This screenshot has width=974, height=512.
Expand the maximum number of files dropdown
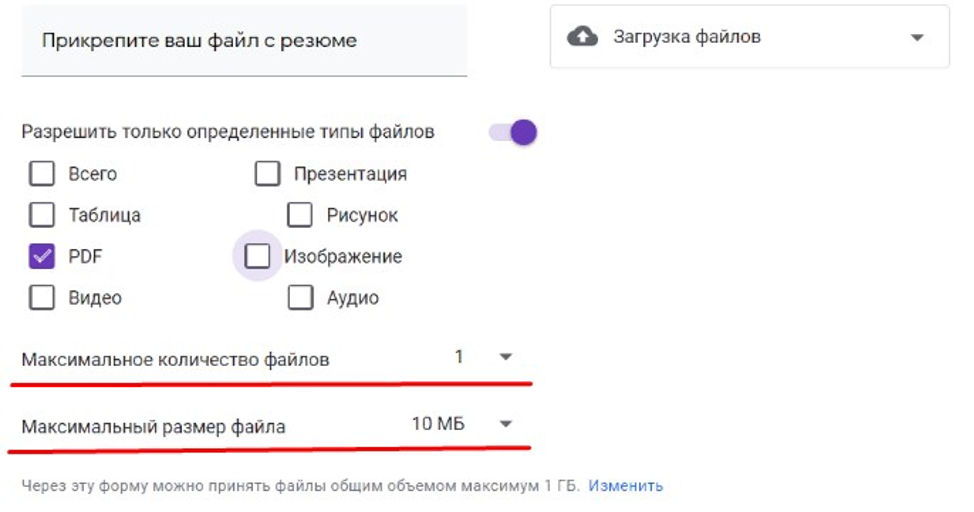[506, 357]
